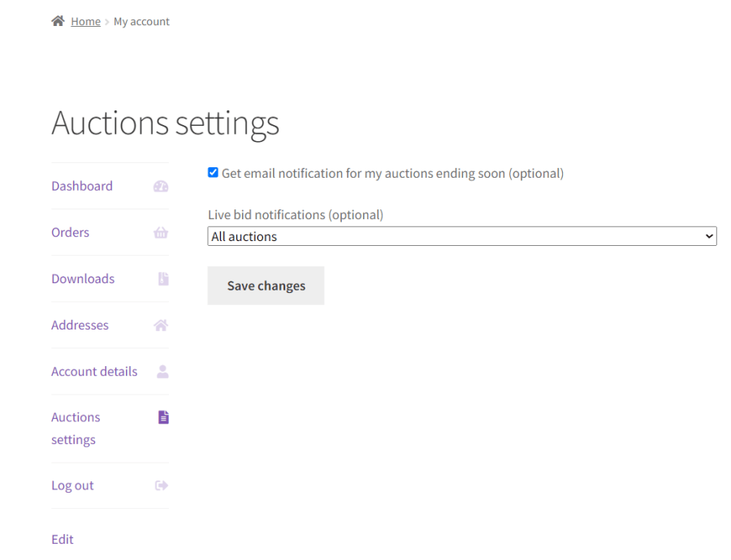731x560 pixels.
Task: Click the Orders basket icon
Action: tap(161, 232)
